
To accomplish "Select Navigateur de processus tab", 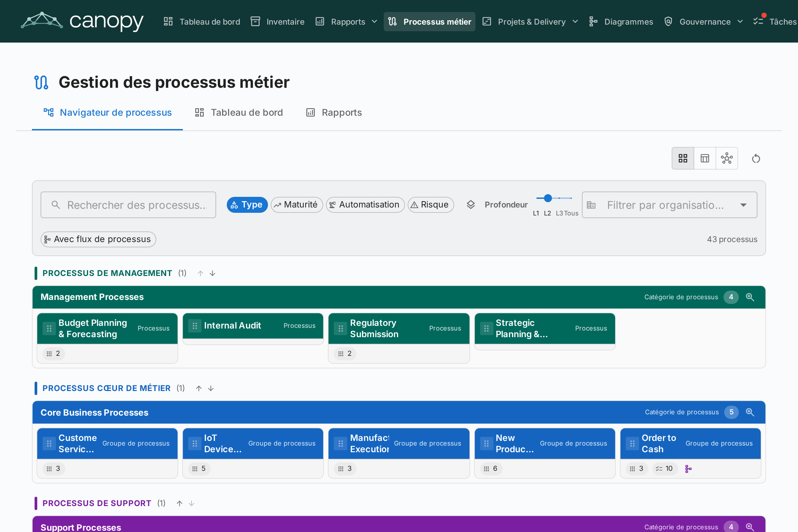I will 107,112.
